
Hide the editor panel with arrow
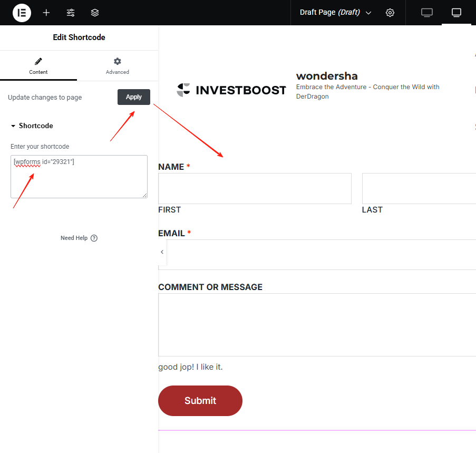coord(162,252)
